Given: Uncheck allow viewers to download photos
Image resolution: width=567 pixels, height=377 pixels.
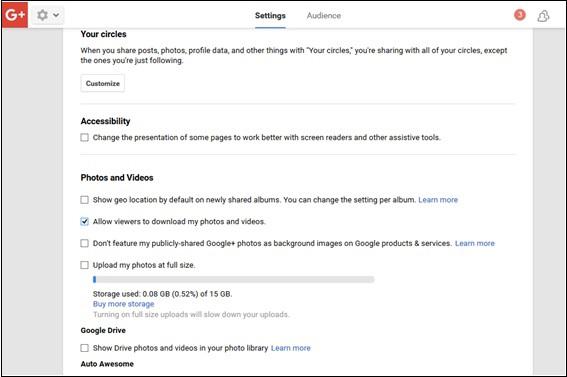Looking at the screenshot, I should [84, 222].
